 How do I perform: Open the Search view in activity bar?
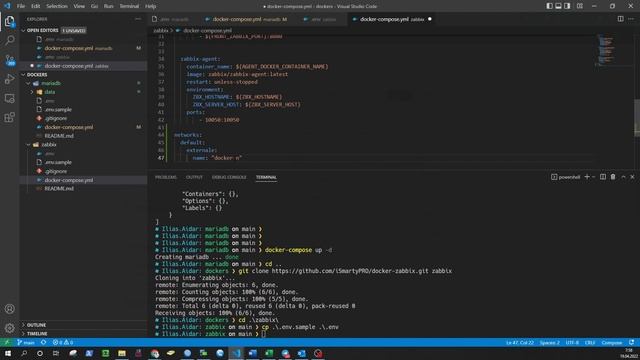9,40
